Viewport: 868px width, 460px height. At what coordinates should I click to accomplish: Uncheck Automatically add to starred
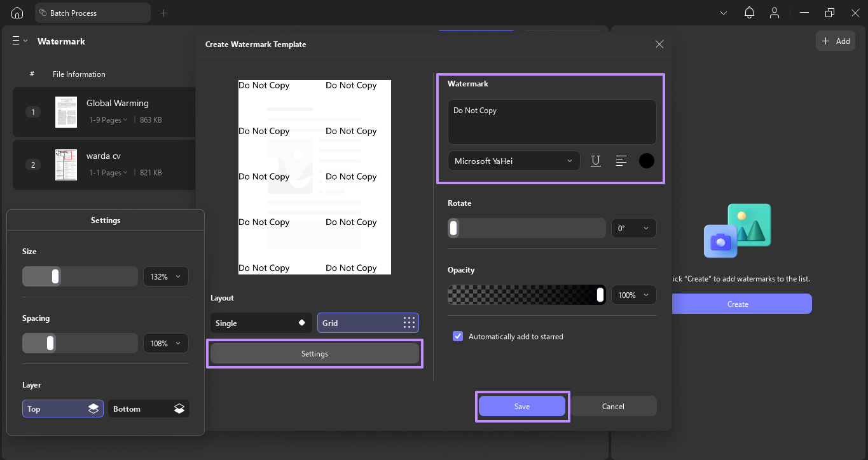pyautogui.click(x=457, y=336)
